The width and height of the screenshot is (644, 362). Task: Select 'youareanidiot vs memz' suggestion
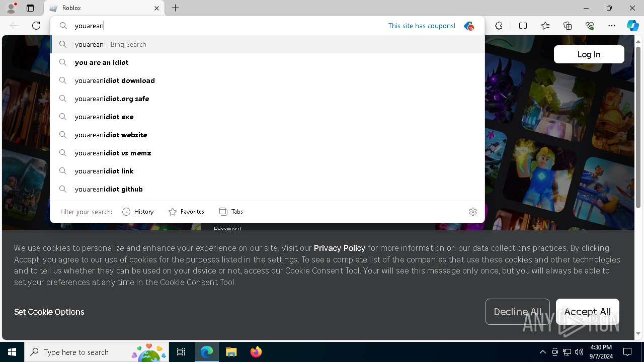point(268,153)
